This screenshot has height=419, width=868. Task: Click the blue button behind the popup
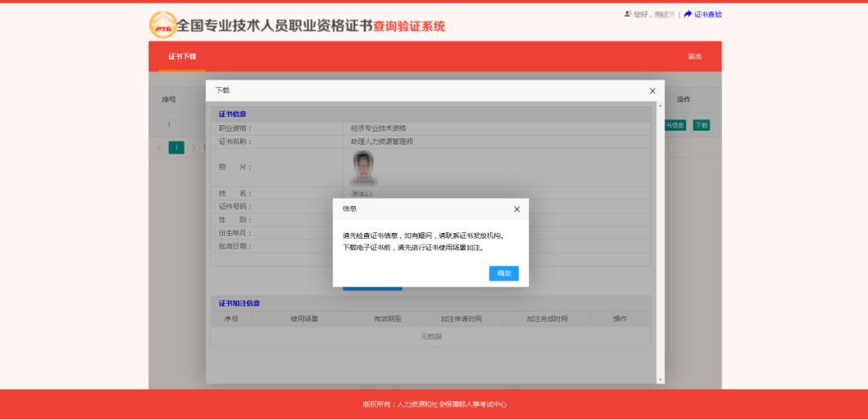pos(372,287)
